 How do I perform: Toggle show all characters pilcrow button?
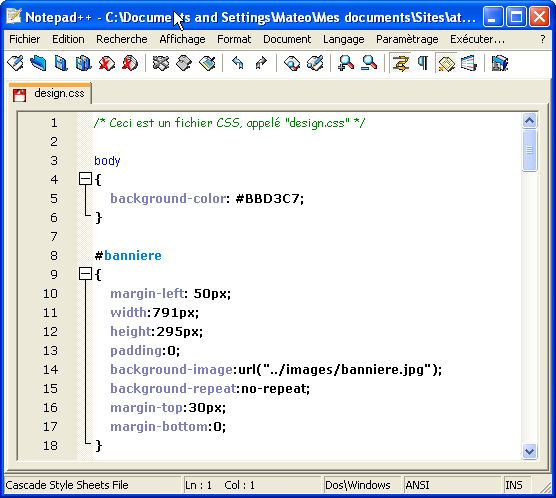point(423,64)
